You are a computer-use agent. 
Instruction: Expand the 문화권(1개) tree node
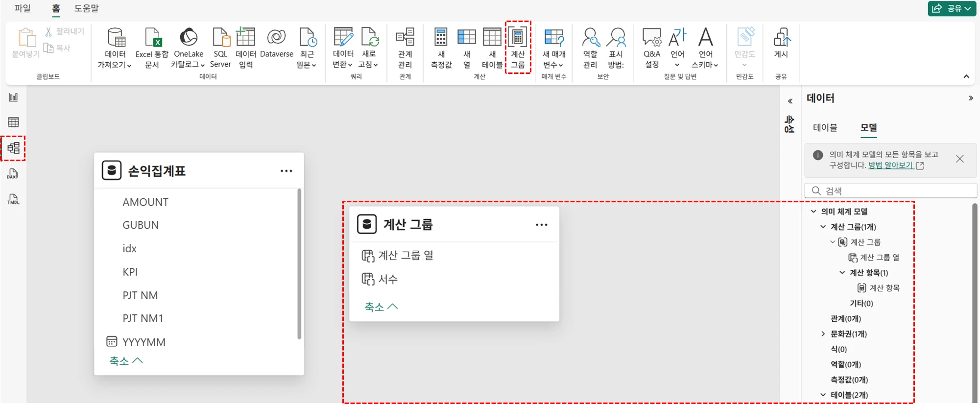click(823, 334)
